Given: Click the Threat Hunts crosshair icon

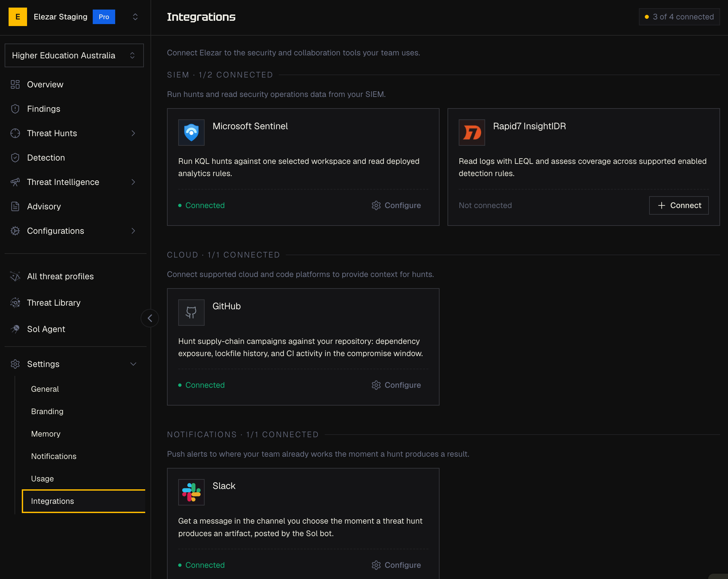Looking at the screenshot, I should coord(15,133).
